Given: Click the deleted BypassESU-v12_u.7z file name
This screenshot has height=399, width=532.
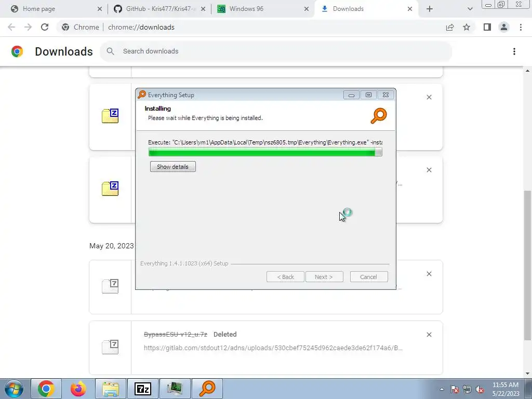Looking at the screenshot, I should pos(176,334).
